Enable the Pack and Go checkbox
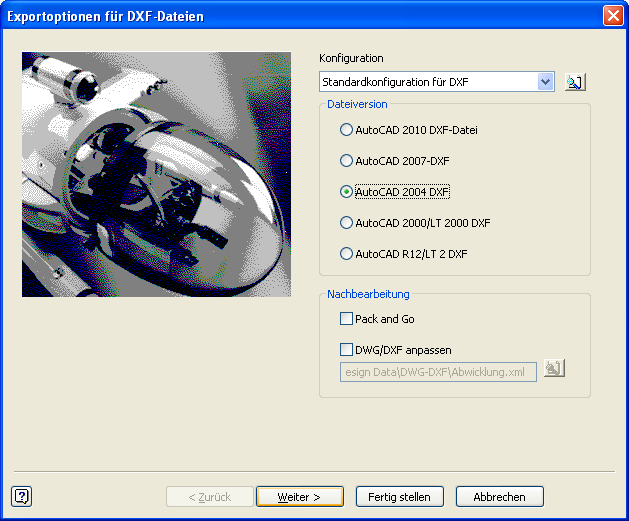The image size is (629, 521). (346, 319)
